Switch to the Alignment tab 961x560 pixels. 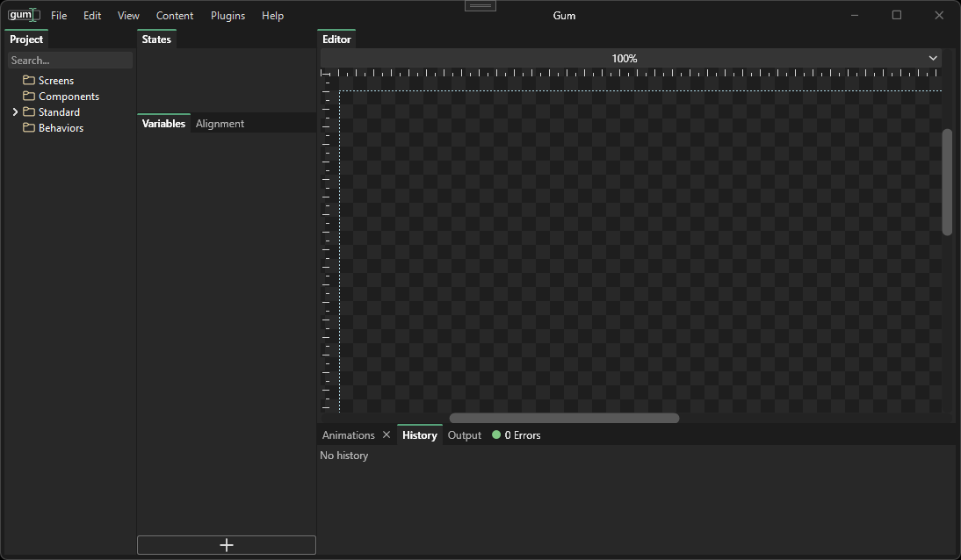pyautogui.click(x=220, y=124)
